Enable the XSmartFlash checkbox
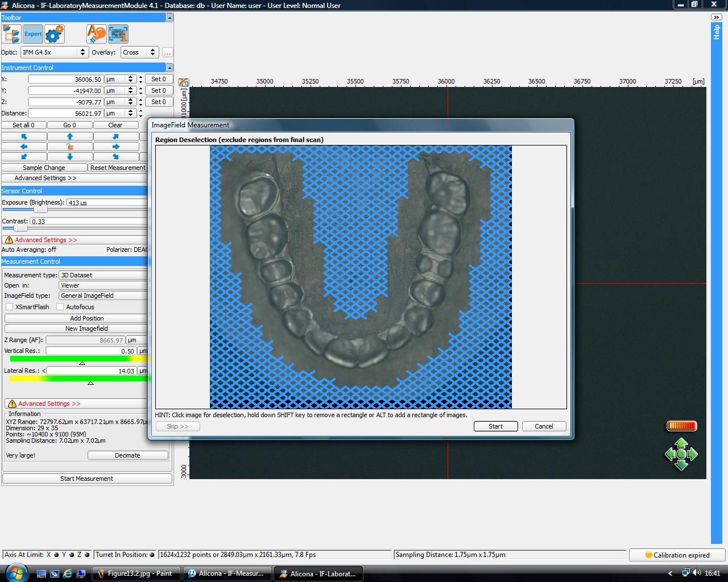Image resolution: width=728 pixels, height=582 pixels. [x=10, y=307]
